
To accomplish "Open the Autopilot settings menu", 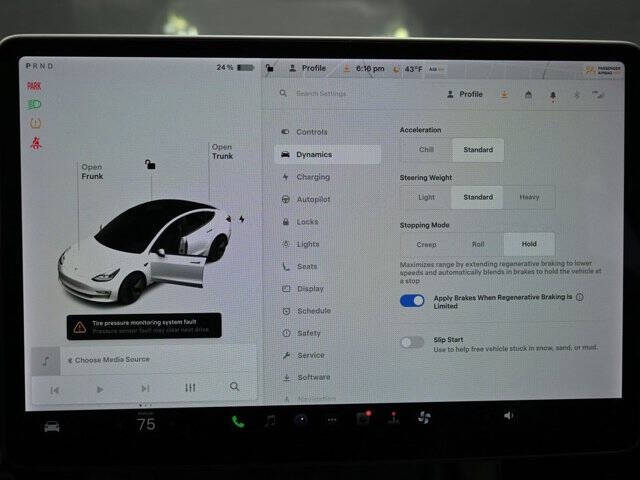I will 305,199.
